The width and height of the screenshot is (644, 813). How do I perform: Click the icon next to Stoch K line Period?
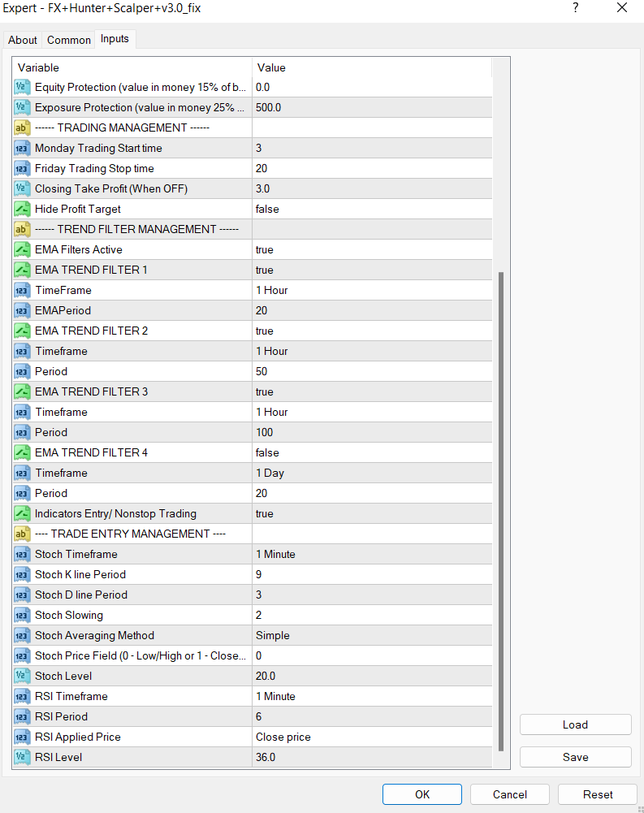pos(23,574)
